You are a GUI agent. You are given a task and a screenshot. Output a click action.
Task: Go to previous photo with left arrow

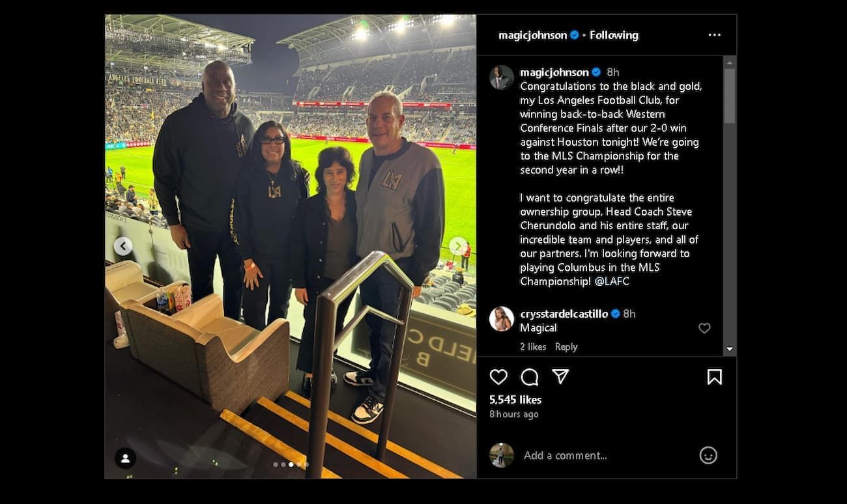tap(123, 246)
